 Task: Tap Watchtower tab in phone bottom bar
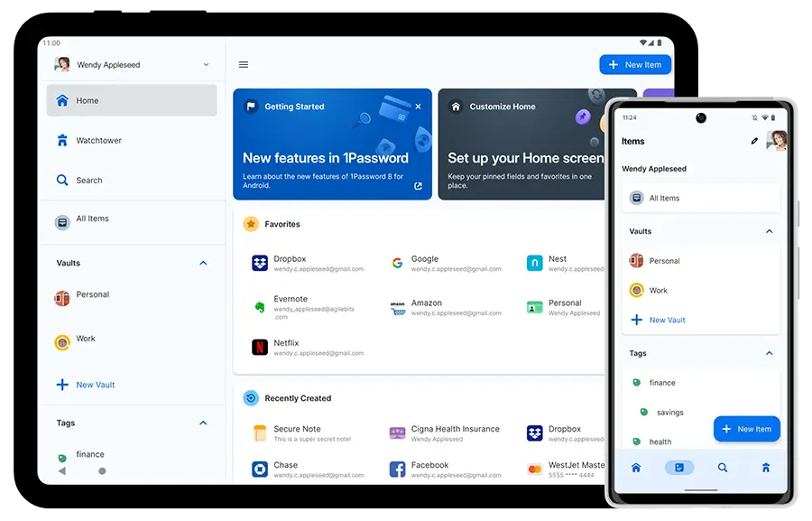(x=765, y=468)
